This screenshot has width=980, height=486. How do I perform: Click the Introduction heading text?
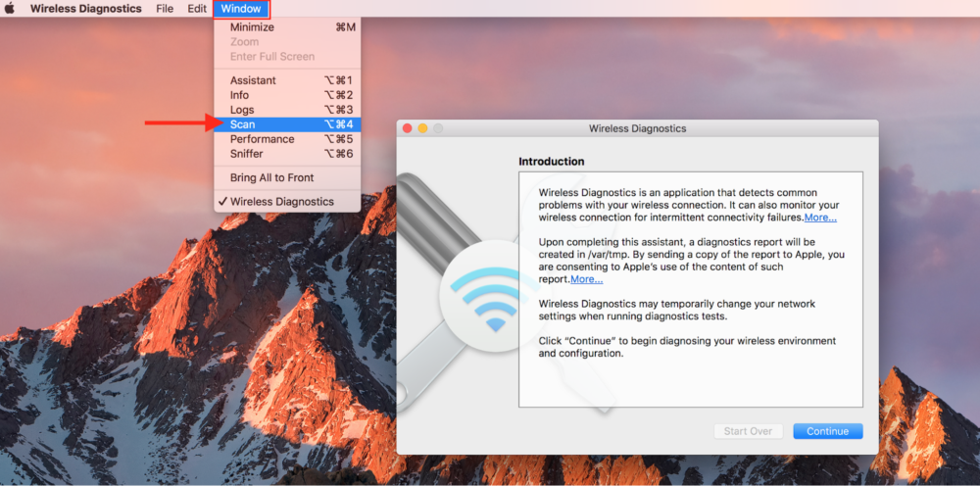coord(551,161)
